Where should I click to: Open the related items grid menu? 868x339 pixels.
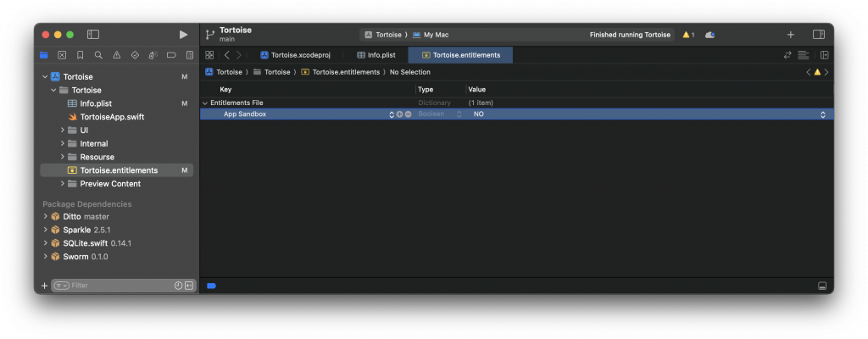tap(209, 55)
